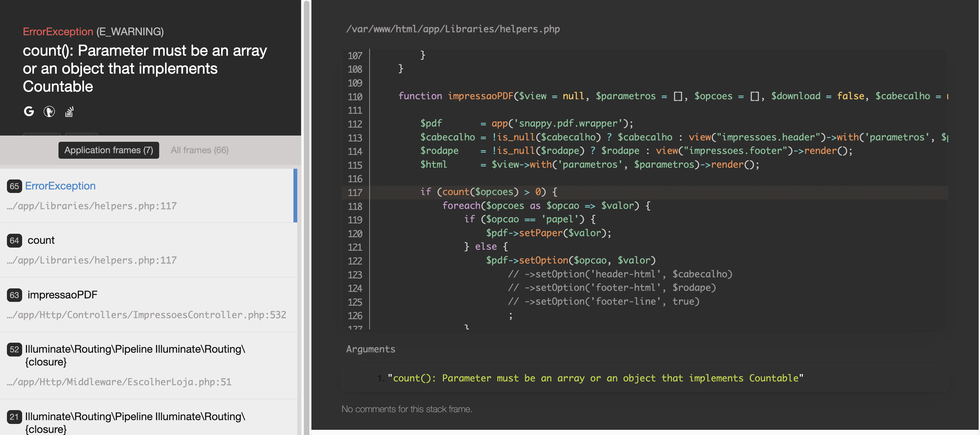
Task: Search the error on Google
Action: (x=29, y=111)
